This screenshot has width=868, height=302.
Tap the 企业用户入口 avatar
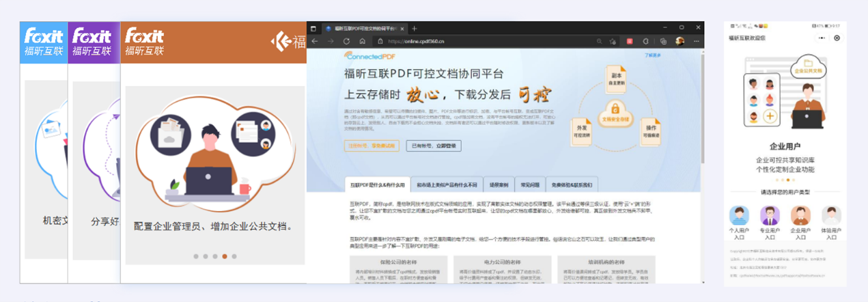[800, 216]
